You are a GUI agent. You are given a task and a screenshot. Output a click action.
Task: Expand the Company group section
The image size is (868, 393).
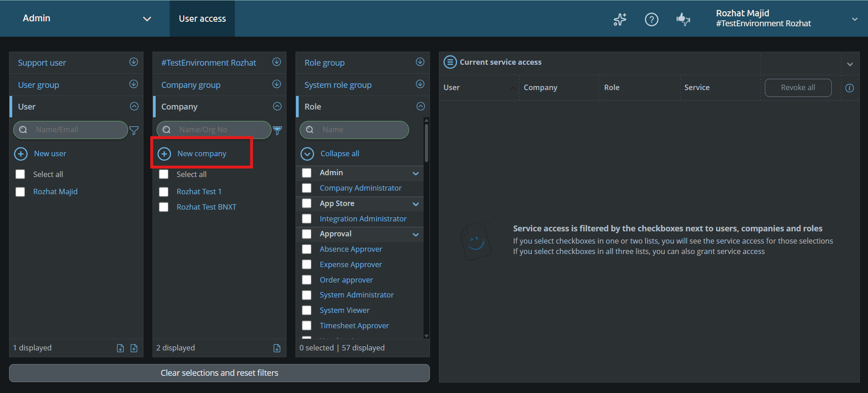(277, 84)
